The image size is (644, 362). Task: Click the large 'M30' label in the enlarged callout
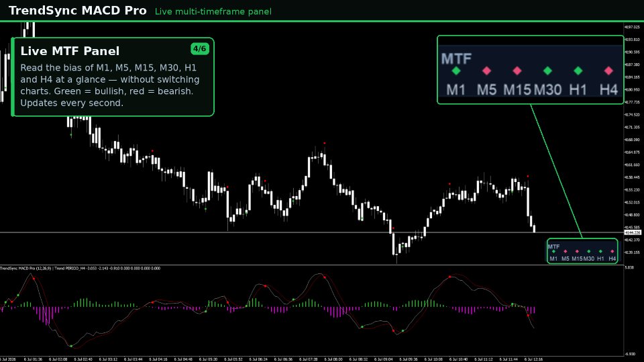pyautogui.click(x=547, y=90)
